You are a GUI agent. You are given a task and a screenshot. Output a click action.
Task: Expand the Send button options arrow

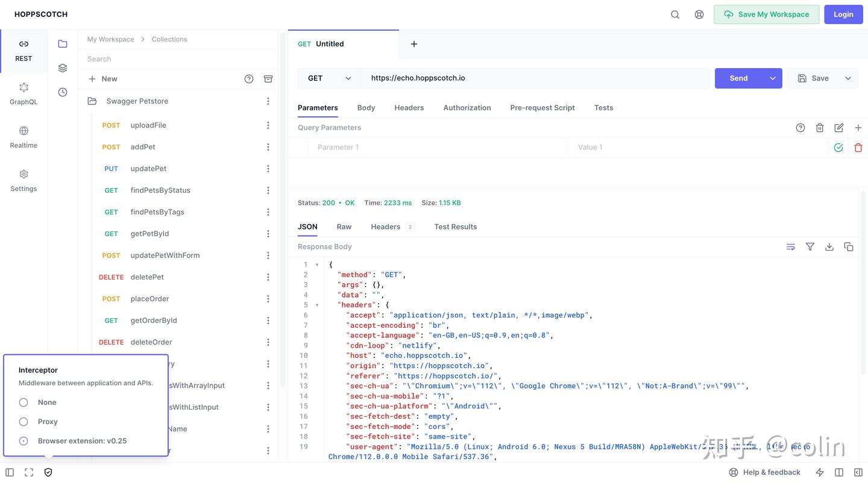point(773,78)
